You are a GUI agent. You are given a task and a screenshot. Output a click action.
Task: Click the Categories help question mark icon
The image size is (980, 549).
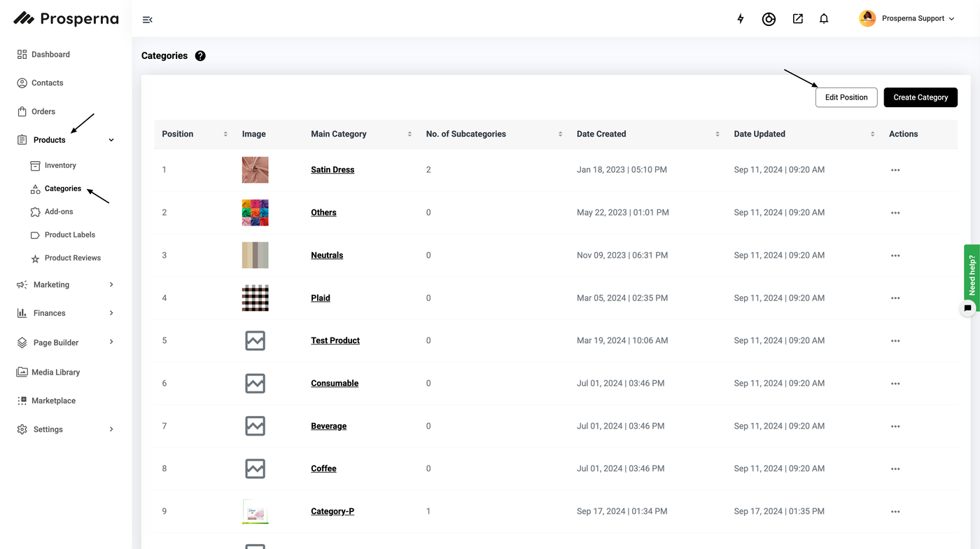pyautogui.click(x=200, y=56)
